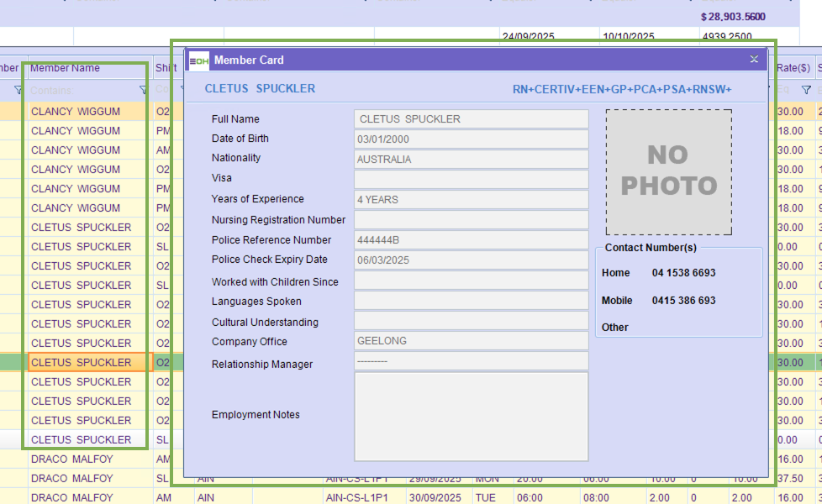Click the Company Office field showing GEELONG
This screenshot has width=822, height=504.
[471, 341]
